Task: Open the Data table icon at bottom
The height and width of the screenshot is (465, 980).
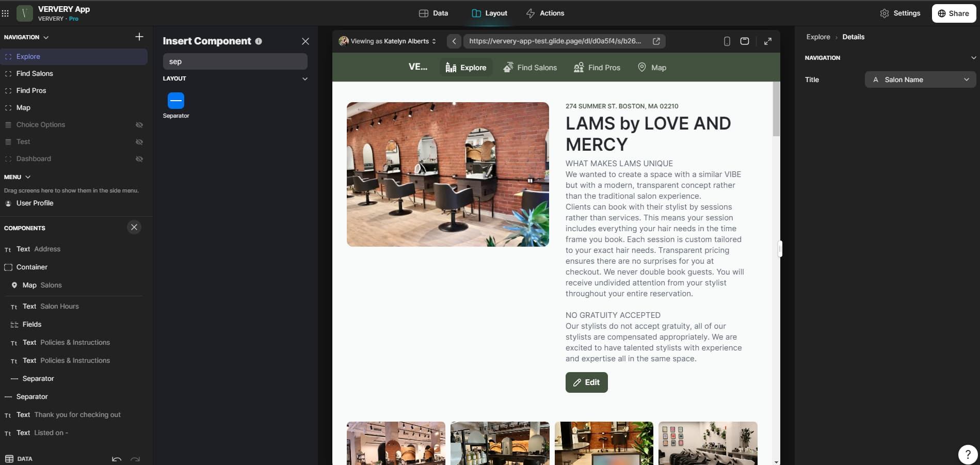Action: tap(9, 459)
